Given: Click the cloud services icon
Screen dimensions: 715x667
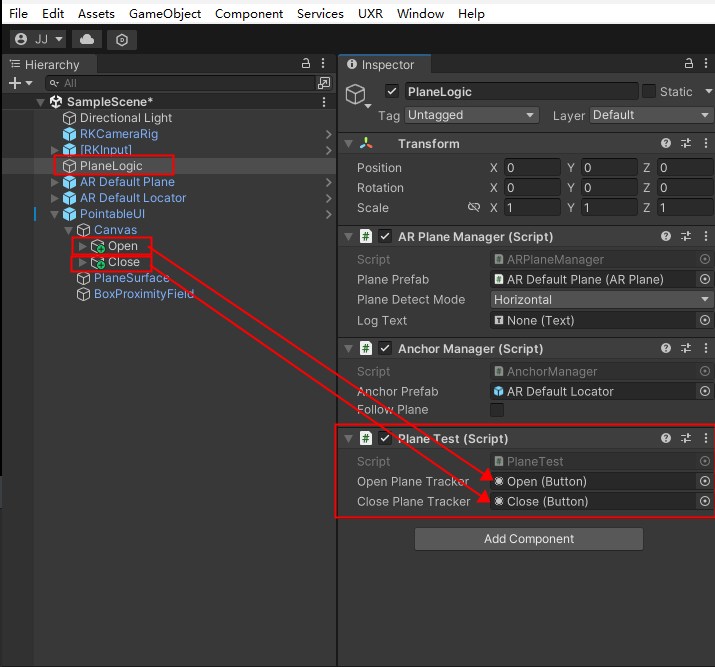Looking at the screenshot, I should [x=87, y=39].
